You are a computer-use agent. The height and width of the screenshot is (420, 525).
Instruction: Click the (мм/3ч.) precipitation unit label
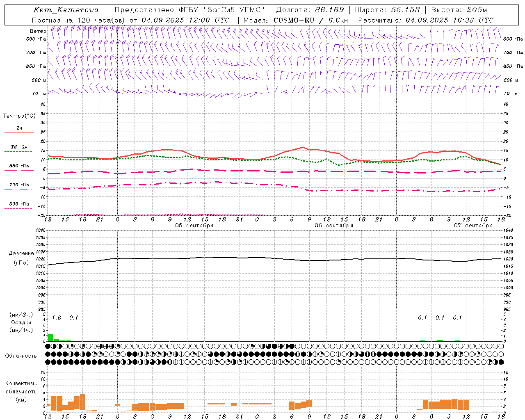21,315
